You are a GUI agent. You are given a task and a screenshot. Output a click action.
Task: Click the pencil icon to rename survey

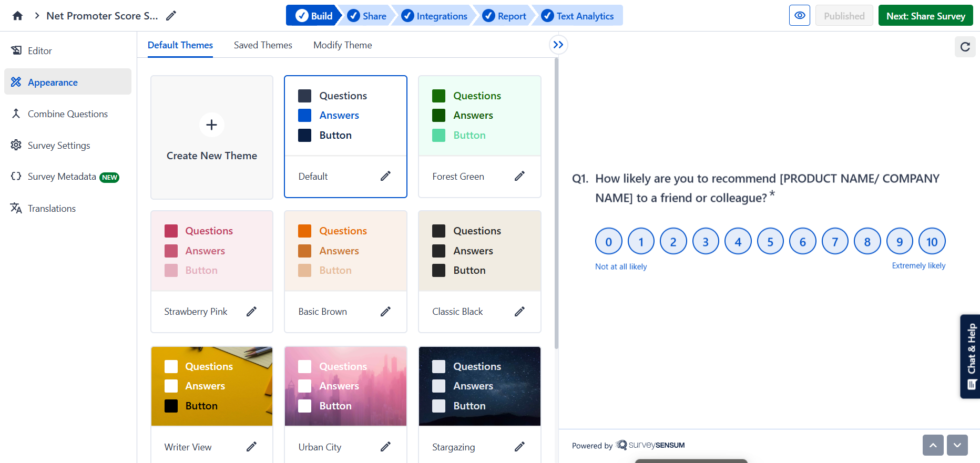[171, 16]
